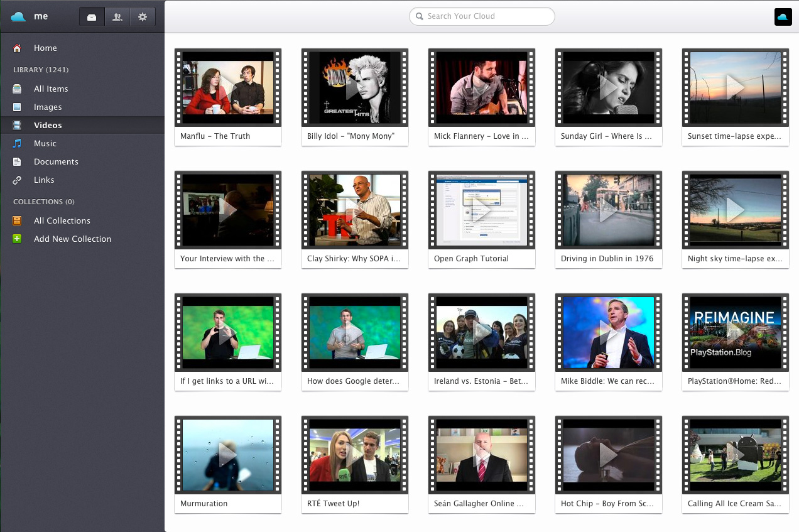
Task: Open the PlayStation Home Reimagine video thumbnail
Action: [735, 332]
